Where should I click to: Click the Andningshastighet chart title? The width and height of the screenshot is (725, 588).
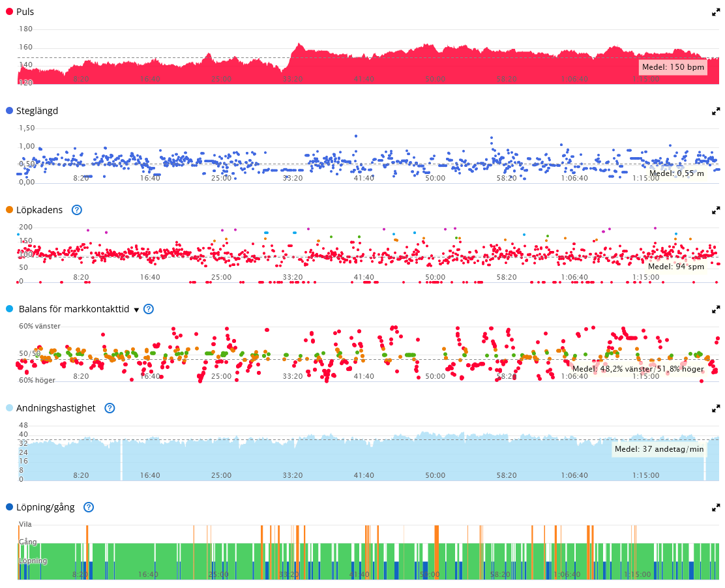pos(55,408)
